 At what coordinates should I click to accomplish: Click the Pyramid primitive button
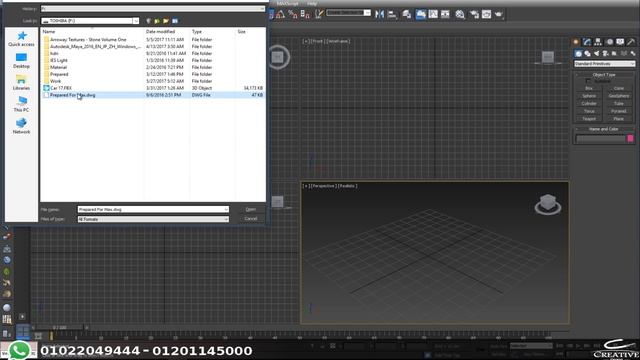pos(619,111)
